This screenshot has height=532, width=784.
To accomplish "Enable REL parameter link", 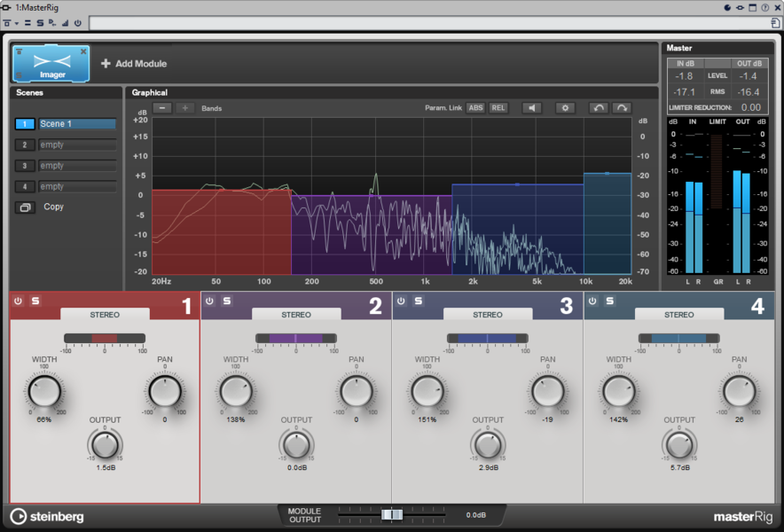I will (x=498, y=108).
